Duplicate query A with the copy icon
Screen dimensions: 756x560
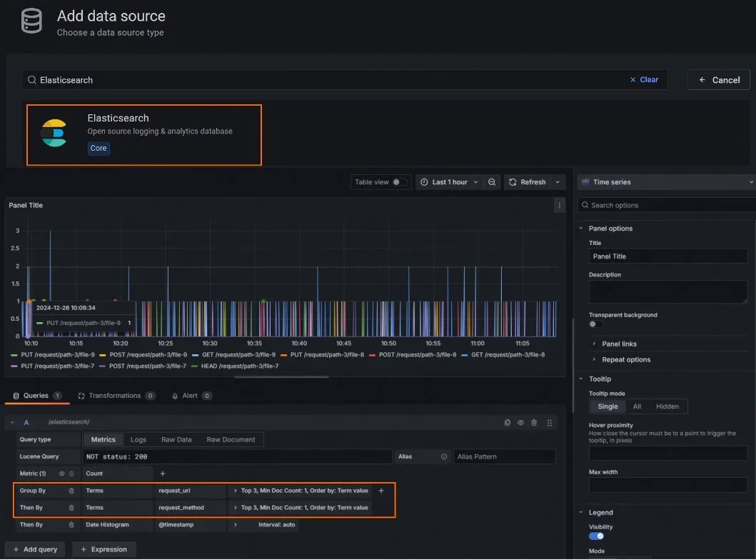(508, 423)
